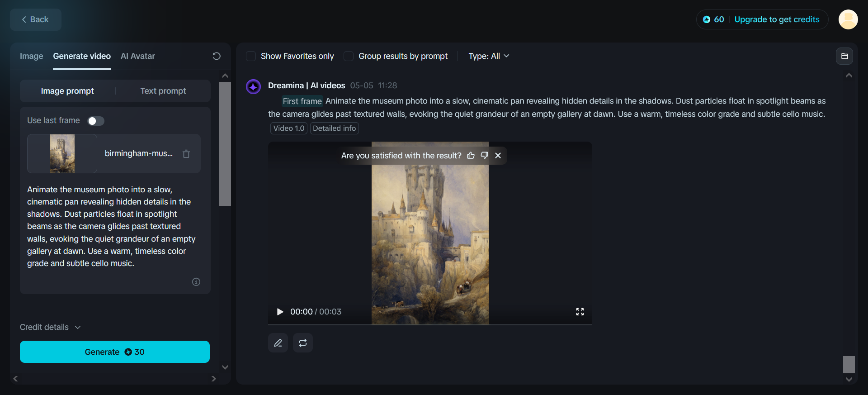Click the birmingham museum image thumbnail

[x=62, y=153]
